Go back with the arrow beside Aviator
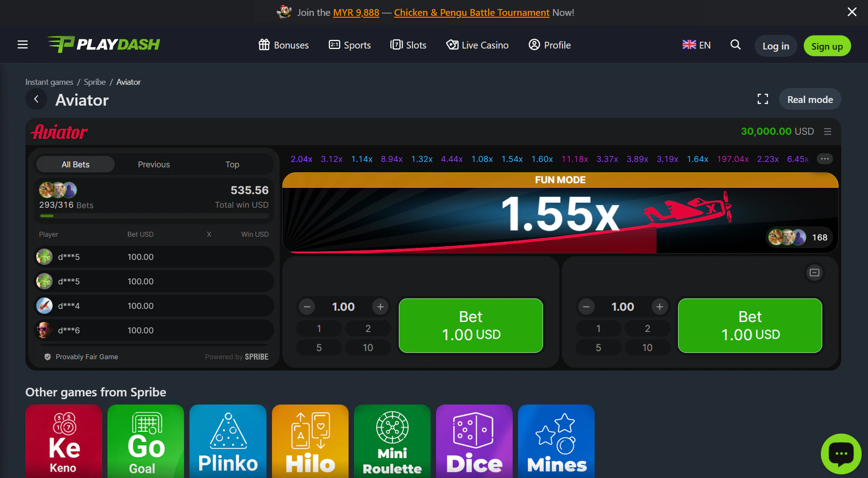Screen dimensions: 868x478 click(x=36, y=99)
